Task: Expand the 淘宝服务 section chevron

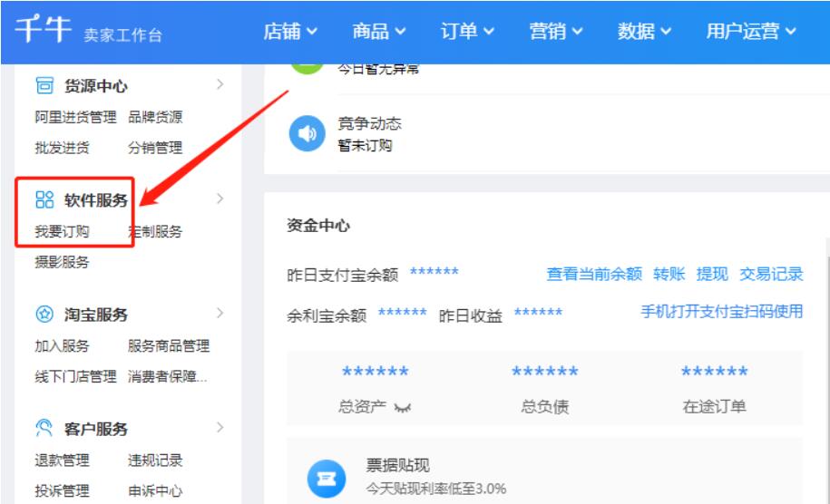Action: 220,313
